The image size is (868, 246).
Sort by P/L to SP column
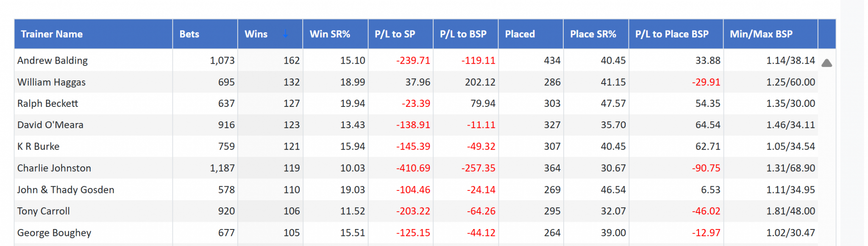click(395, 34)
